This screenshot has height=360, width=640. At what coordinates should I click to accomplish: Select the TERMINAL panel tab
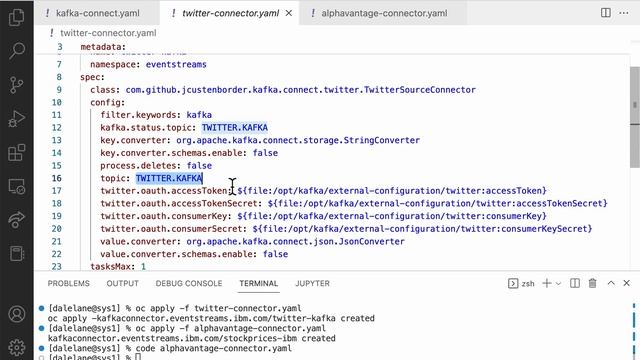(x=259, y=283)
